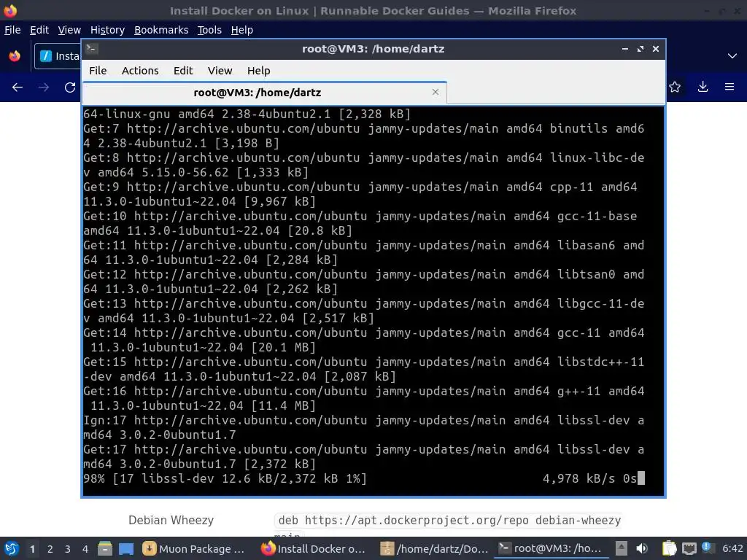Image resolution: width=747 pixels, height=560 pixels.
Task: Reload the current Firefox page
Action: point(70,87)
